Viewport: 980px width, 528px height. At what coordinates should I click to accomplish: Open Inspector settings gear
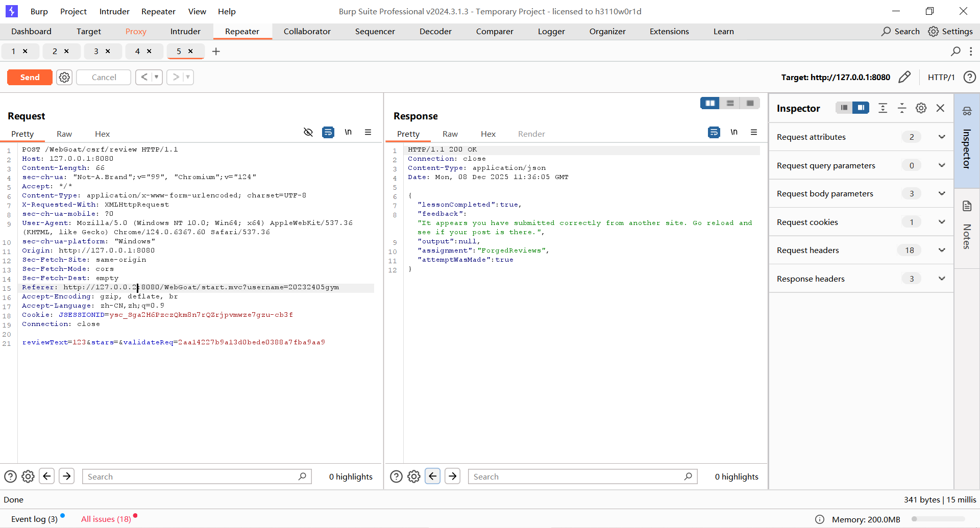click(x=921, y=108)
